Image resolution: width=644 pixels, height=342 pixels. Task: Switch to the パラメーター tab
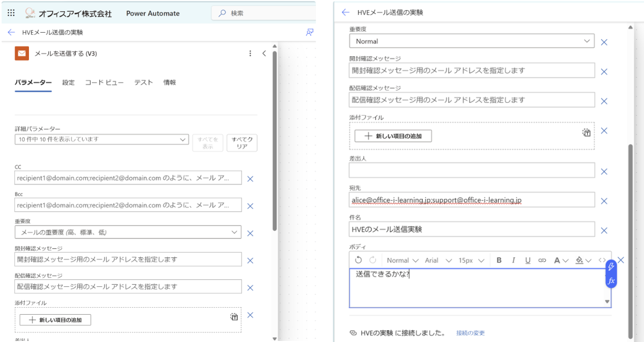point(33,83)
